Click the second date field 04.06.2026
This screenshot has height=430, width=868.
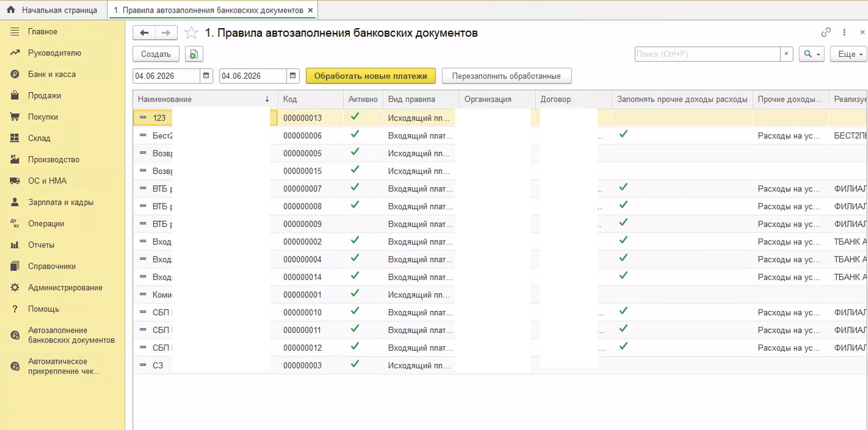coord(253,76)
